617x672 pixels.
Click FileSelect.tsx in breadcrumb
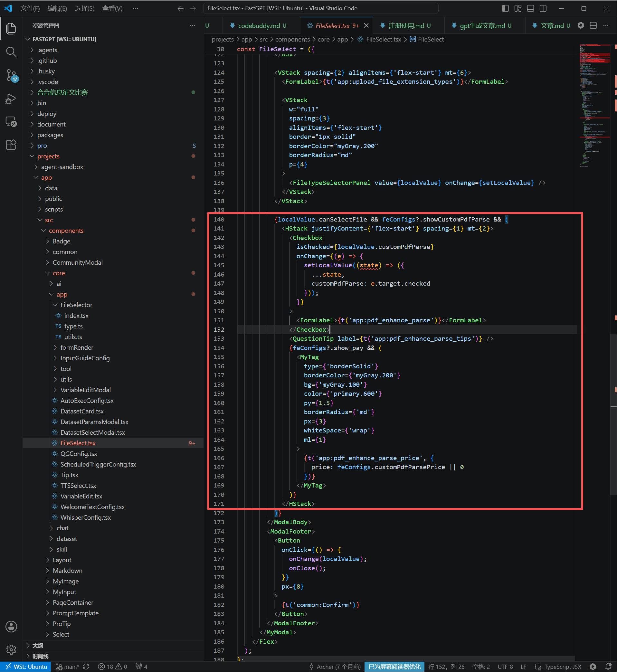point(383,39)
